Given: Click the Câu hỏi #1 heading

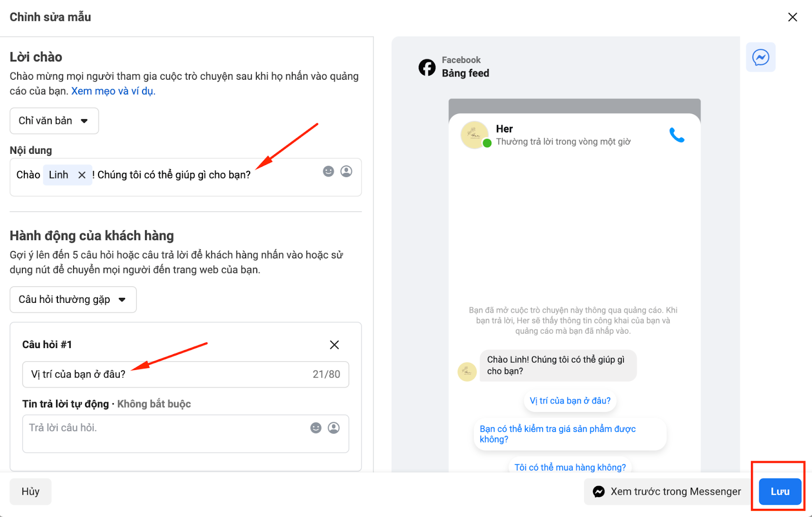Looking at the screenshot, I should pos(47,344).
